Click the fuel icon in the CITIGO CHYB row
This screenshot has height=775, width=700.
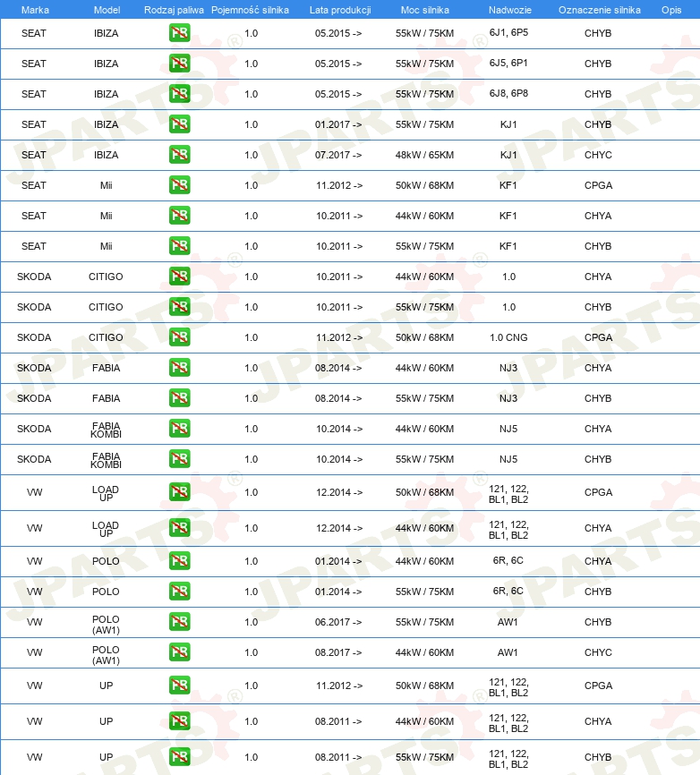(179, 306)
